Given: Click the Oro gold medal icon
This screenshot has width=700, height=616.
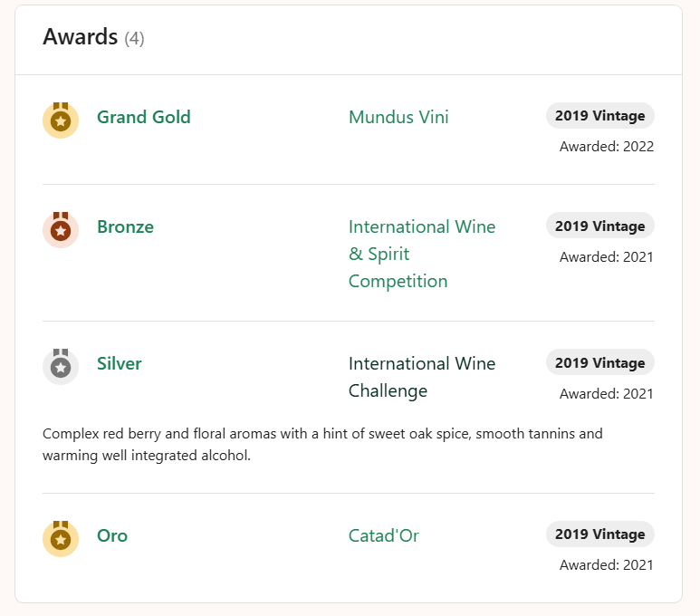Looking at the screenshot, I should click(61, 538).
